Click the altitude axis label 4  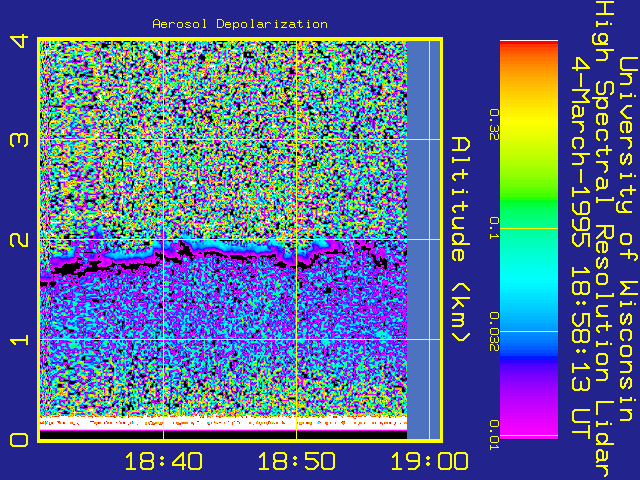[x=20, y=41]
